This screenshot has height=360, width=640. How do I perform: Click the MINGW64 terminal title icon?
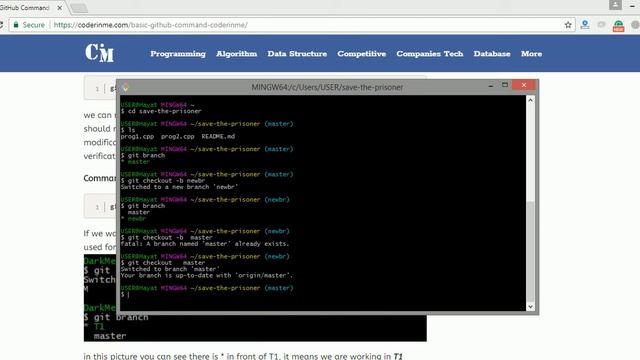[x=126, y=87]
